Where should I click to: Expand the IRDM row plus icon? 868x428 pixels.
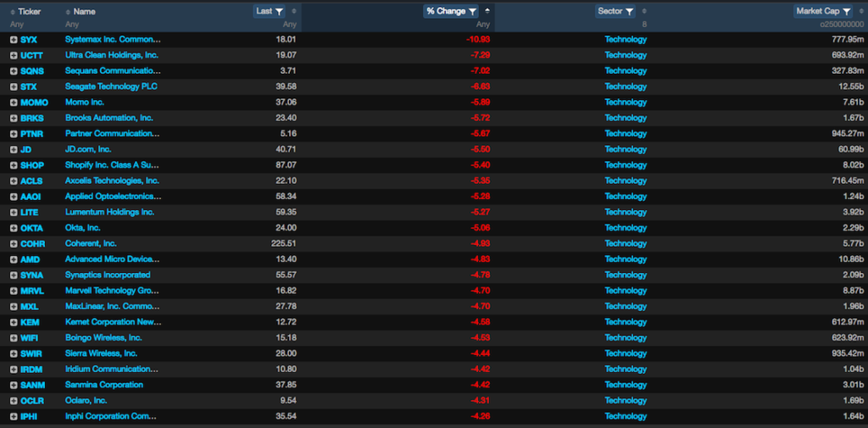(x=14, y=370)
